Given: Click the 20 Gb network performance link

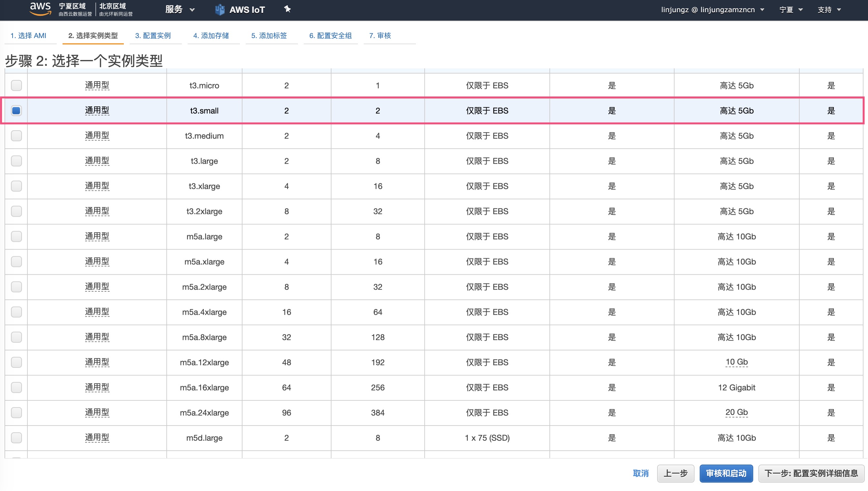Looking at the screenshot, I should pos(736,412).
